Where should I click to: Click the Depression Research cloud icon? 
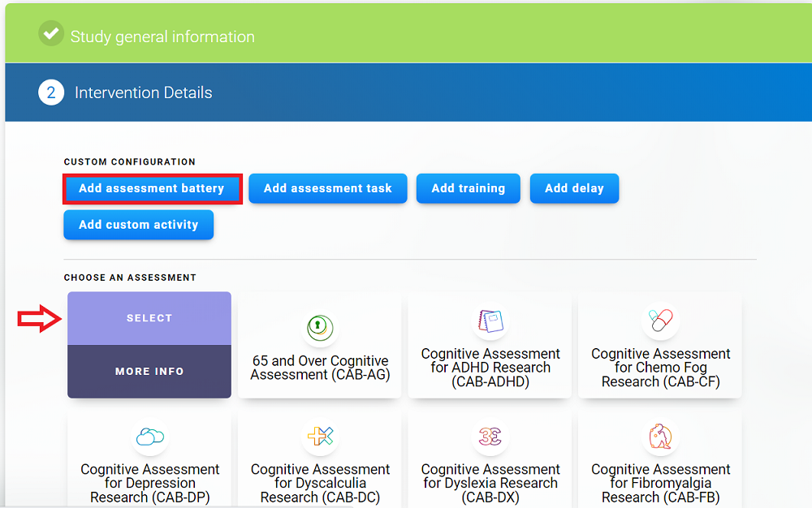tap(149, 437)
